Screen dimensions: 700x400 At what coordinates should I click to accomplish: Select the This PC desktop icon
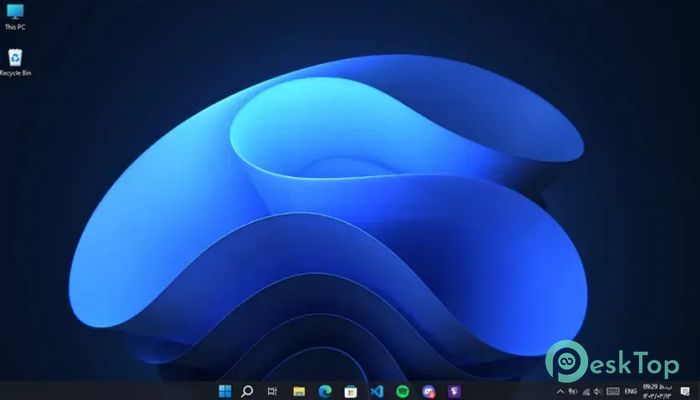[15, 16]
